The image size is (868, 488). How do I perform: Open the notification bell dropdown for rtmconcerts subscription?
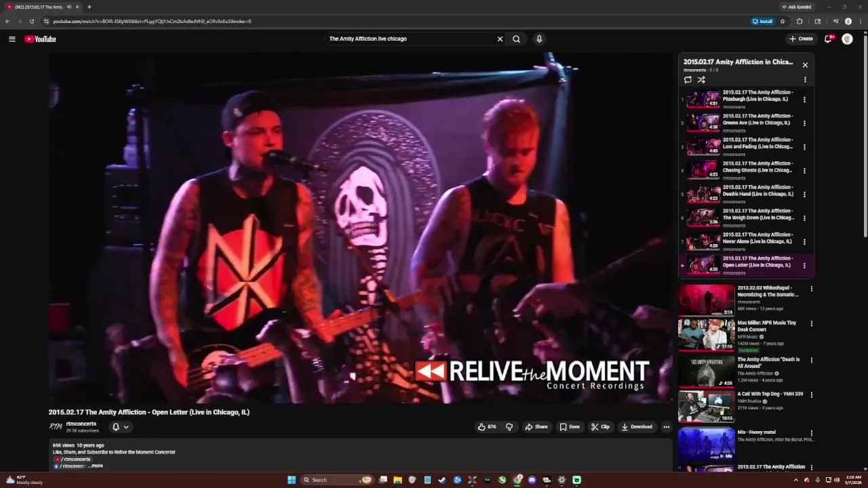[x=120, y=427]
